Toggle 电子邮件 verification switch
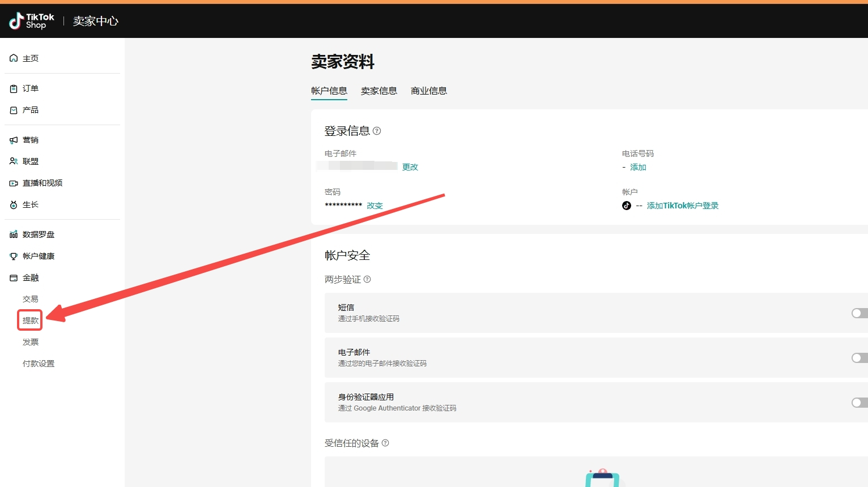Screen dimensions: 868x487 click(x=859, y=358)
